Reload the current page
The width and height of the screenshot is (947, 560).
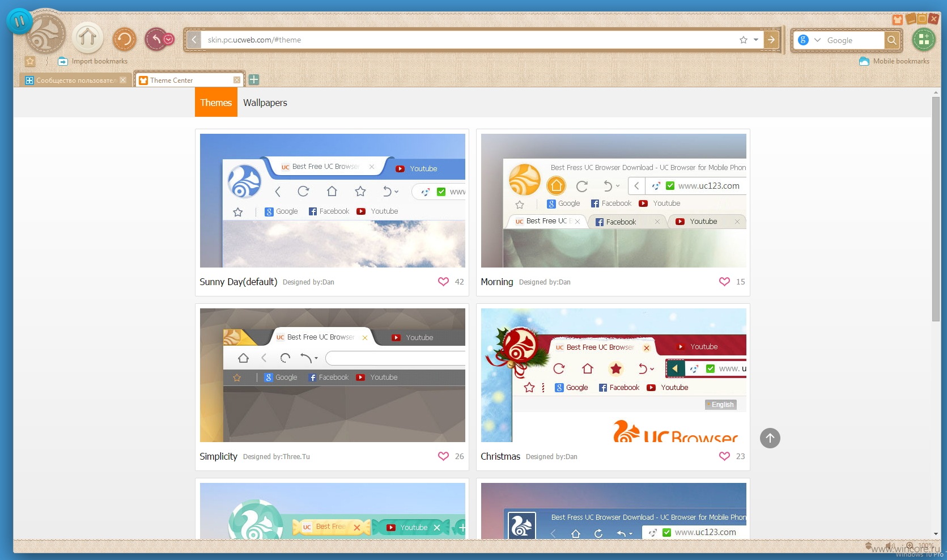pos(124,40)
